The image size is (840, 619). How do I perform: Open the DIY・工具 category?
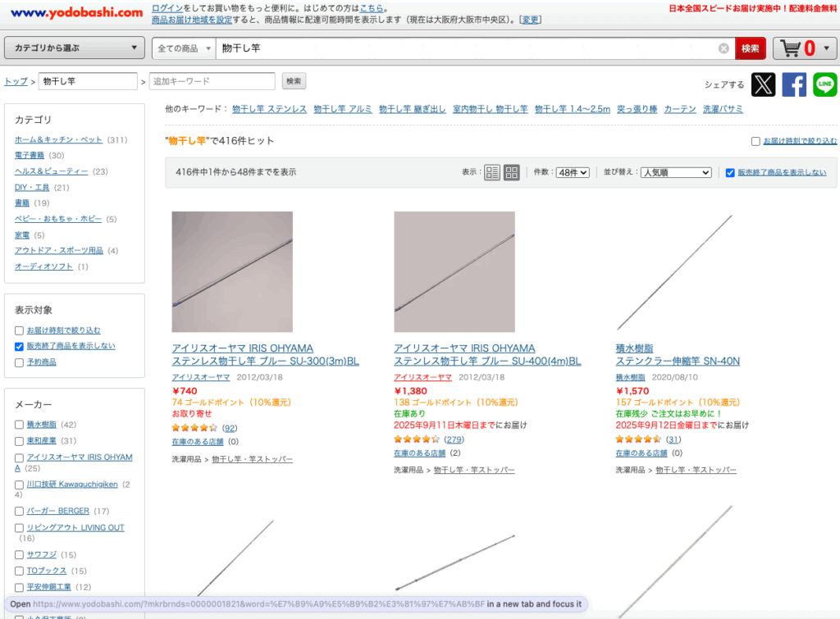[32, 187]
